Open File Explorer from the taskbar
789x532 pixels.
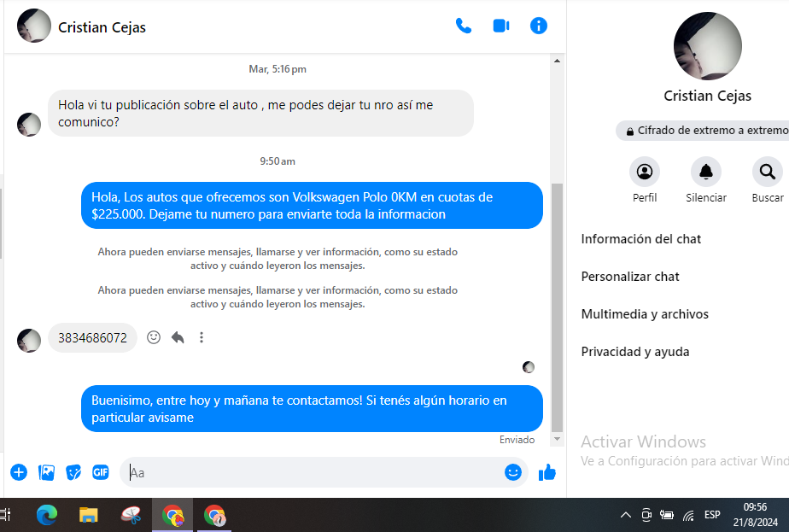click(89, 516)
